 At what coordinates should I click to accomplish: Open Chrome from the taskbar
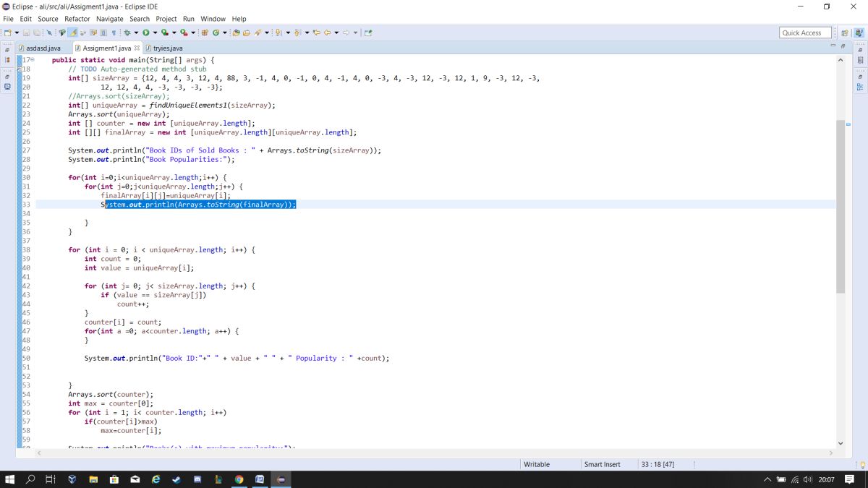239,479
